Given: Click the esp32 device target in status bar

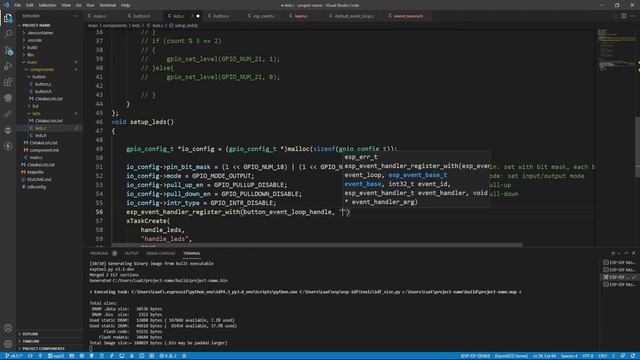Looking at the screenshot, I should 56,356.
